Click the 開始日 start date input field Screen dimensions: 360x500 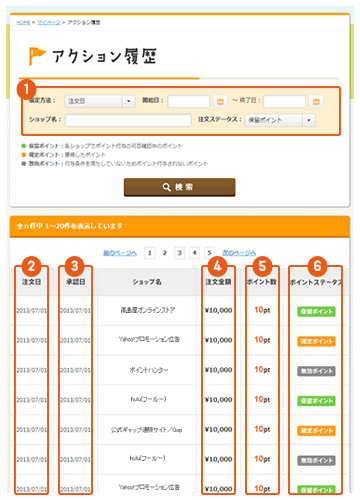tap(189, 101)
